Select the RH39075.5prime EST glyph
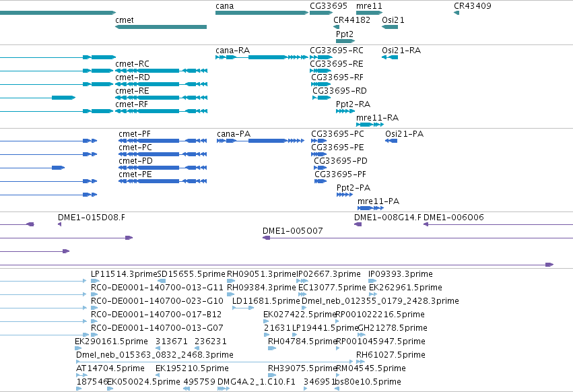Viewport: 573px width, 392px height. (x=272, y=375)
